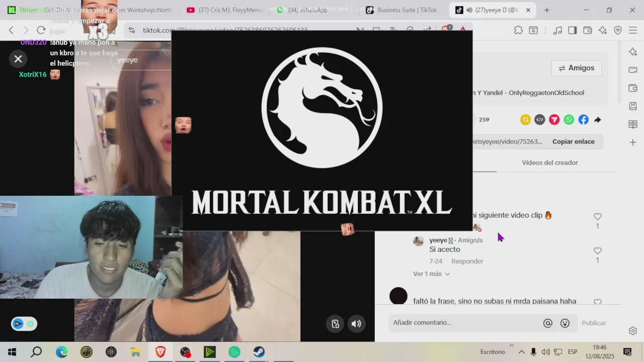Open sidebar wallet icon
This screenshot has width=644, height=362.
(x=633, y=88)
